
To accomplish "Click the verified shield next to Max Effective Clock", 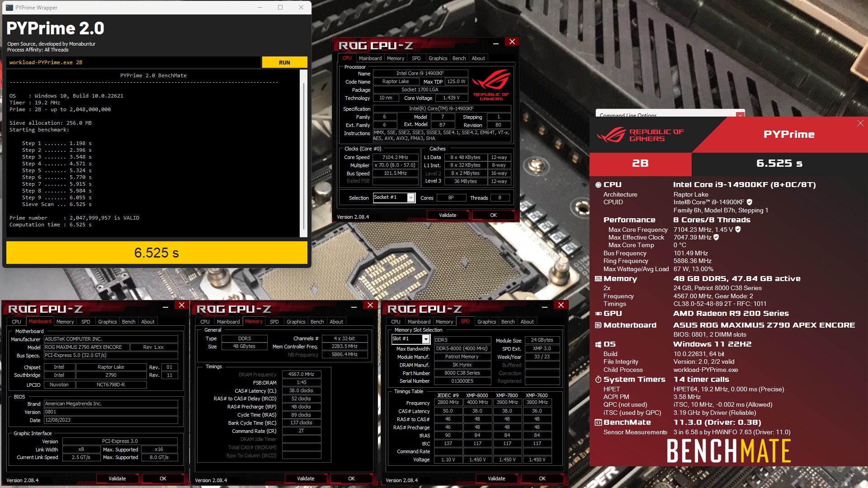I will pyautogui.click(x=716, y=237).
